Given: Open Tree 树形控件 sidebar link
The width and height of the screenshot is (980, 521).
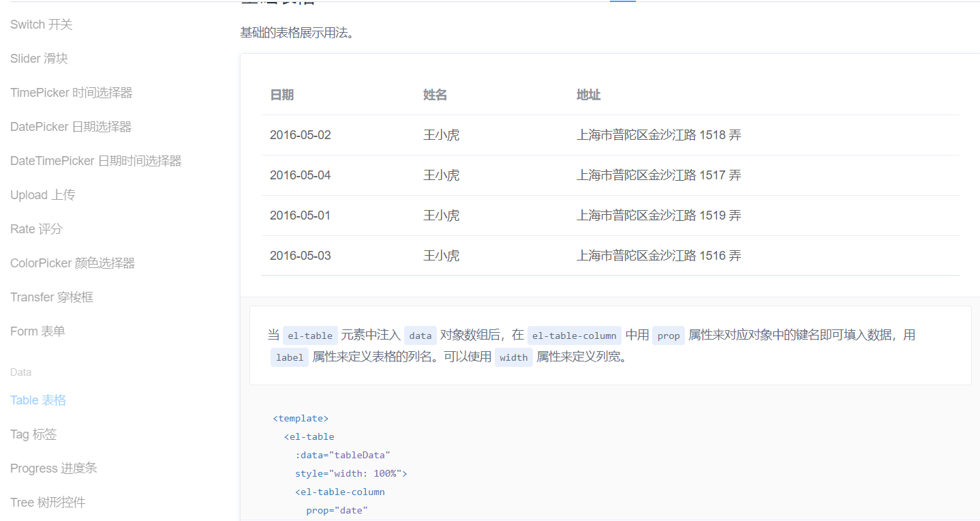Looking at the screenshot, I should (x=48, y=503).
